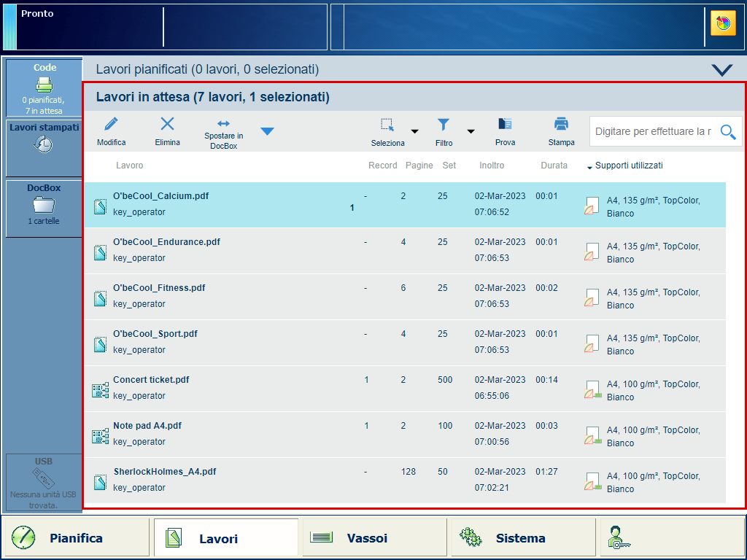The height and width of the screenshot is (560, 747).
Task: Select the Note pad A4.pdf job
Action: 405,435
